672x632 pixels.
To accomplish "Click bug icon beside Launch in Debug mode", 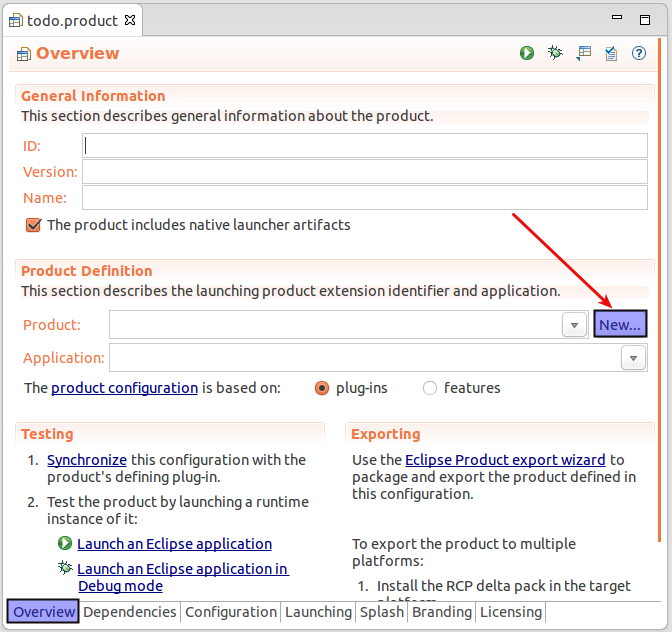I will click(65, 568).
